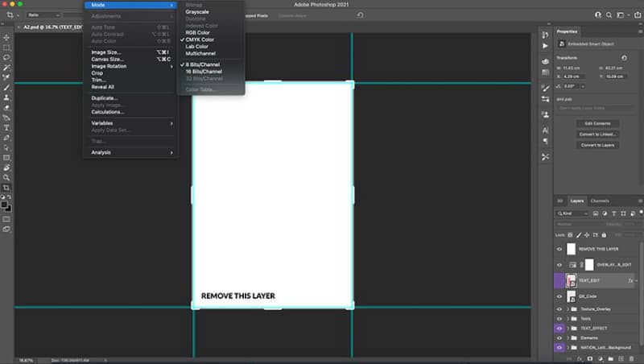Switch to the Channels tab
This screenshot has width=644, height=364.
[x=600, y=201]
